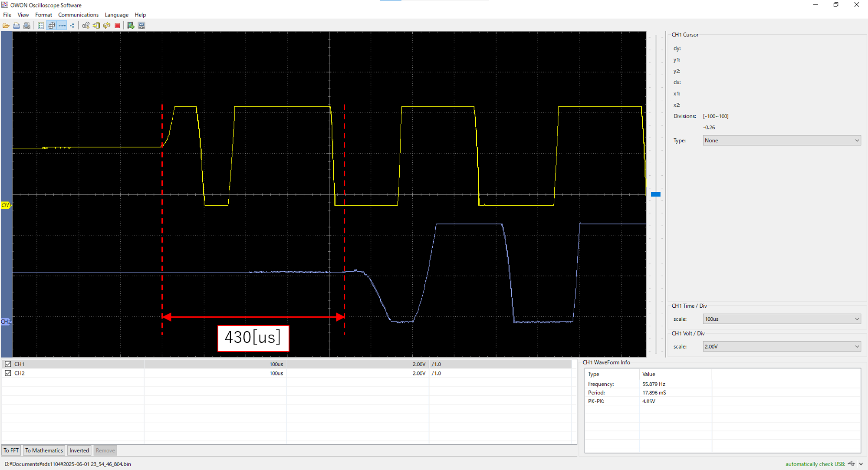Click the print preview icon

[27, 26]
